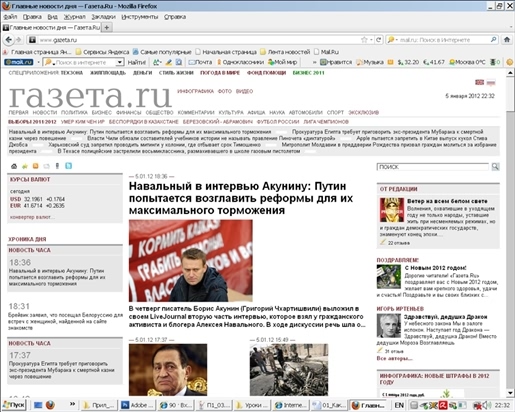Click the Все авторы link
The height and width of the screenshot is (412, 515).
pyautogui.click(x=394, y=358)
